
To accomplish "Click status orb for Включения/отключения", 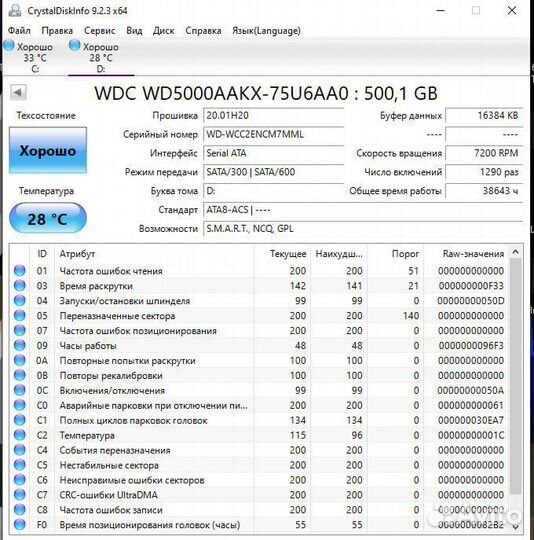I will point(20,390).
